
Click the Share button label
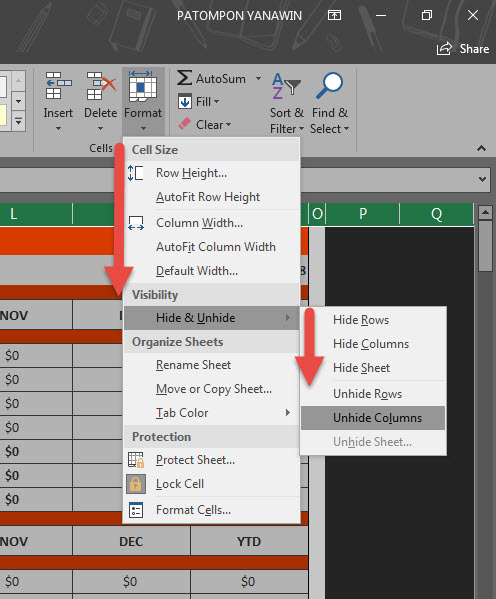(474, 49)
